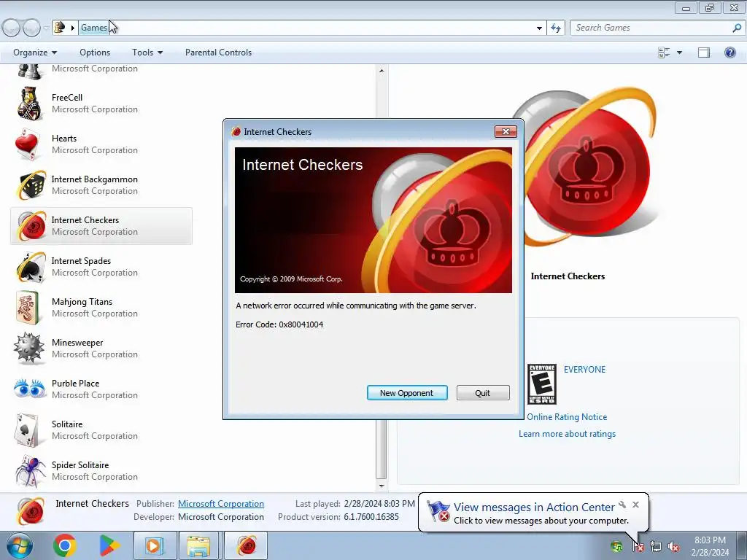Viewport: 747px width, 560px height.
Task: Click the Spider Solitaire spider icon
Action: click(x=29, y=471)
